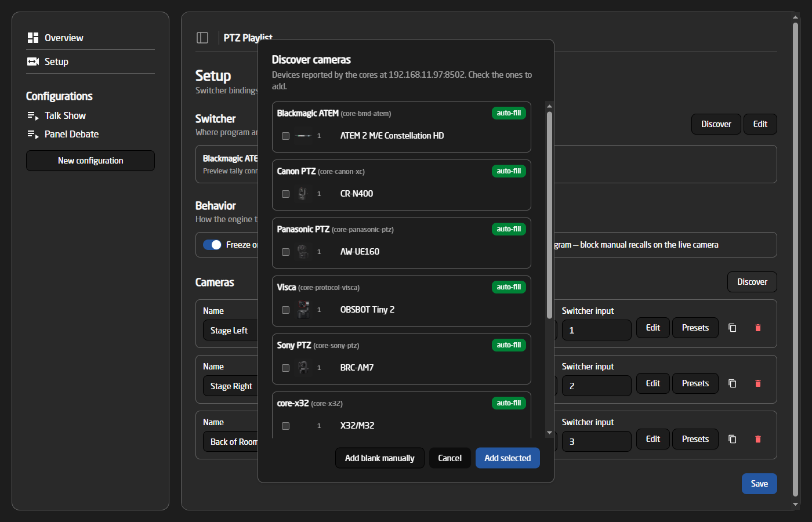Edit the camera on switcher input 3
The height and width of the screenshot is (522, 812).
point(653,439)
